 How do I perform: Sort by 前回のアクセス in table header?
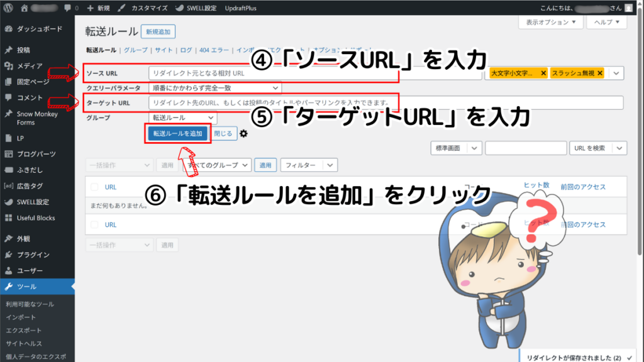point(583,187)
